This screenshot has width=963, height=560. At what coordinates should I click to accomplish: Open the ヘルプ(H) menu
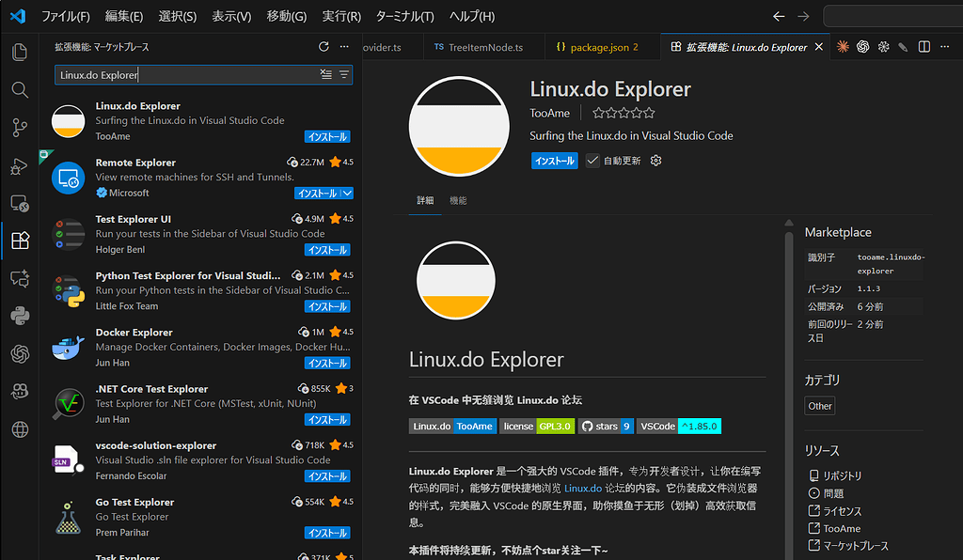click(x=472, y=17)
